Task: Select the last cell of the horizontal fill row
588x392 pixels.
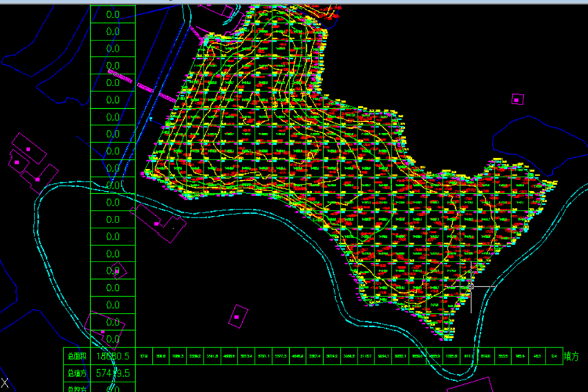Action: (553, 356)
